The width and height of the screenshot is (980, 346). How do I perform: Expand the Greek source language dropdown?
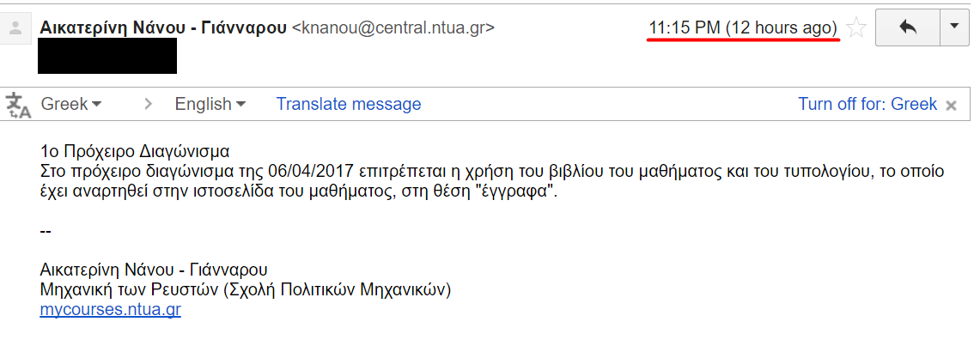click(x=72, y=105)
